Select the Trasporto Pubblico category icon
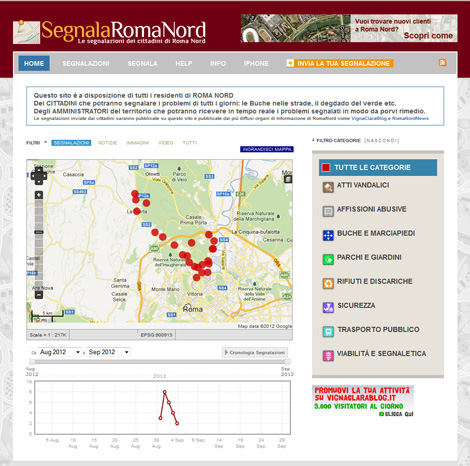This screenshot has width=470, height=466. [328, 332]
